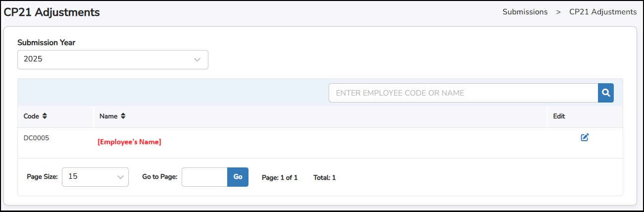Click the Code column header text

point(31,116)
